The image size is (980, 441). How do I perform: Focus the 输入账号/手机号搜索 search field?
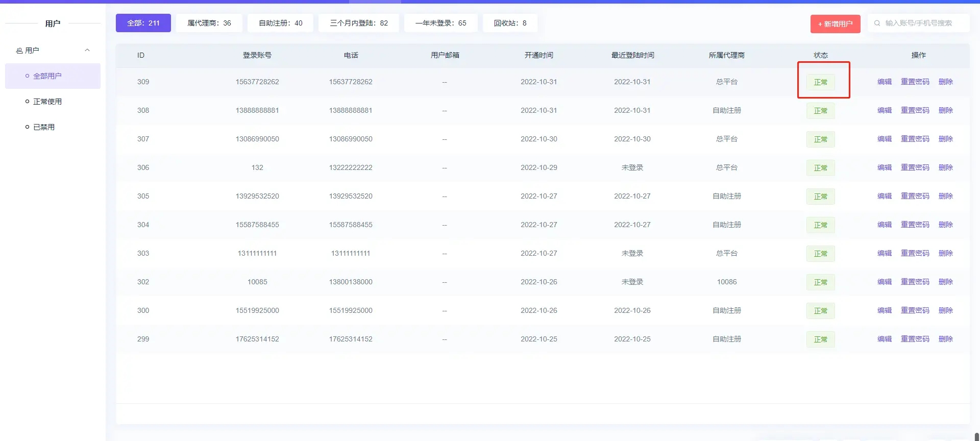click(924, 23)
